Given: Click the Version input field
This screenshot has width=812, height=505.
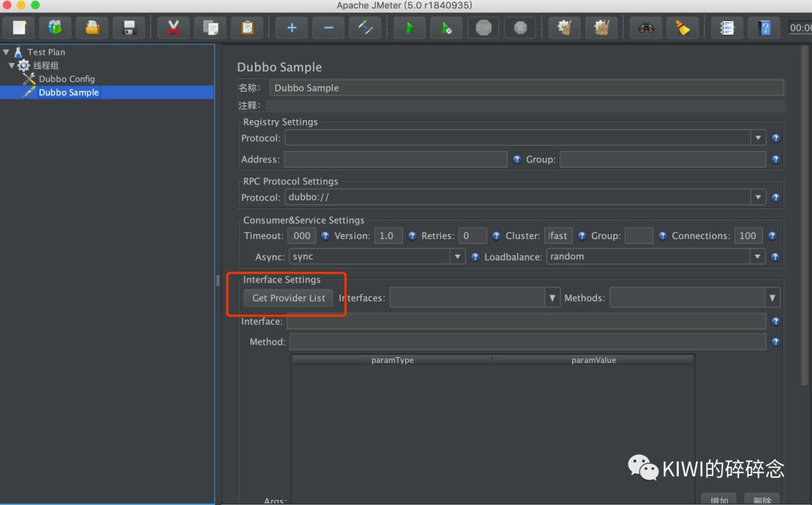Looking at the screenshot, I should [x=389, y=236].
